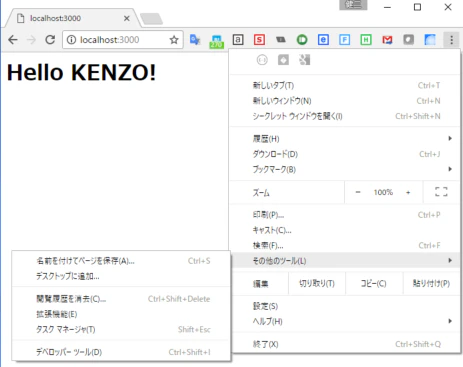Open 拡張機能(E) from the submenu
This screenshot has height=367, width=463.
pos(121,314)
